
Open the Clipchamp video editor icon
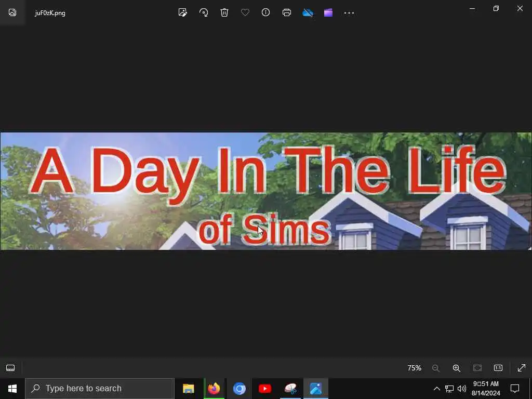pyautogui.click(x=328, y=12)
